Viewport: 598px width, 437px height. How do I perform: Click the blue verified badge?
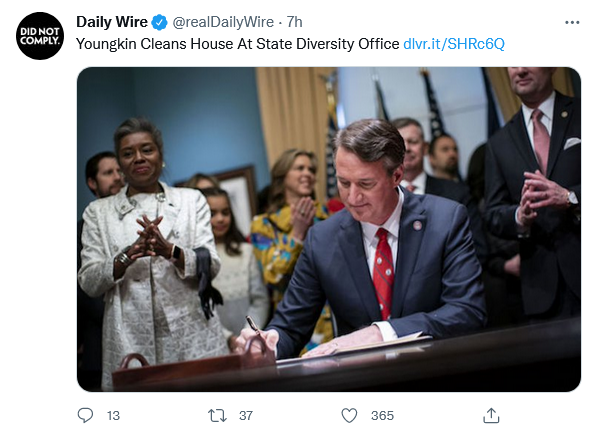click(159, 22)
